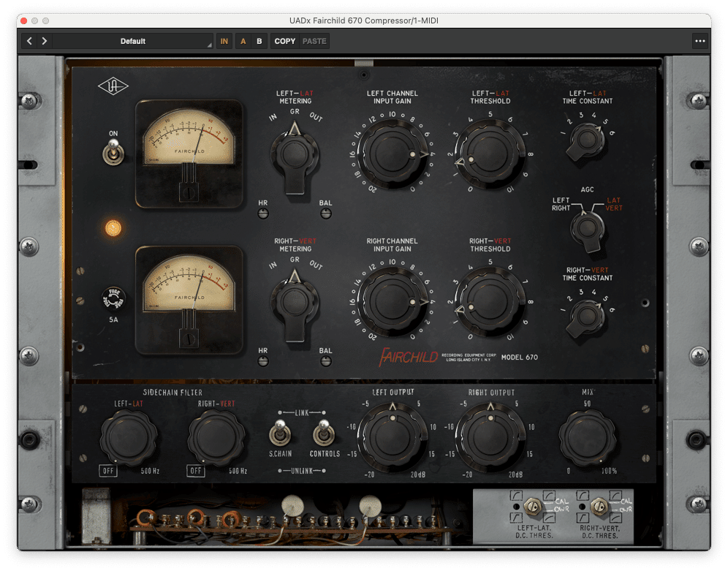Click the UNLINK label
Image resolution: width=728 pixels, height=571 pixels.
(x=301, y=471)
